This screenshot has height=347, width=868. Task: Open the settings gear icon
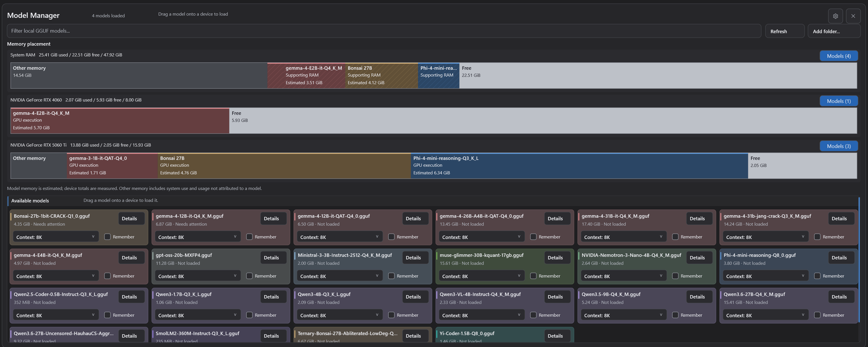pos(835,16)
